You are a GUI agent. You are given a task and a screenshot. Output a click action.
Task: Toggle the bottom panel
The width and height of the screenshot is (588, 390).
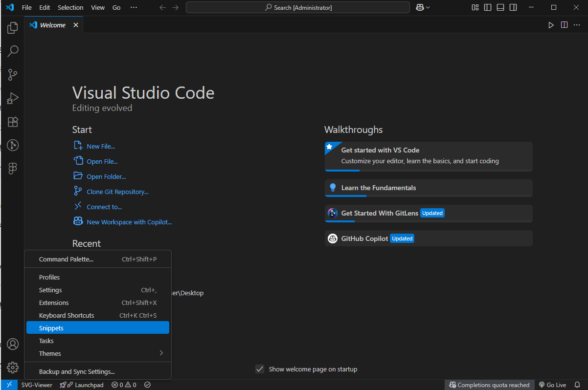click(x=500, y=7)
